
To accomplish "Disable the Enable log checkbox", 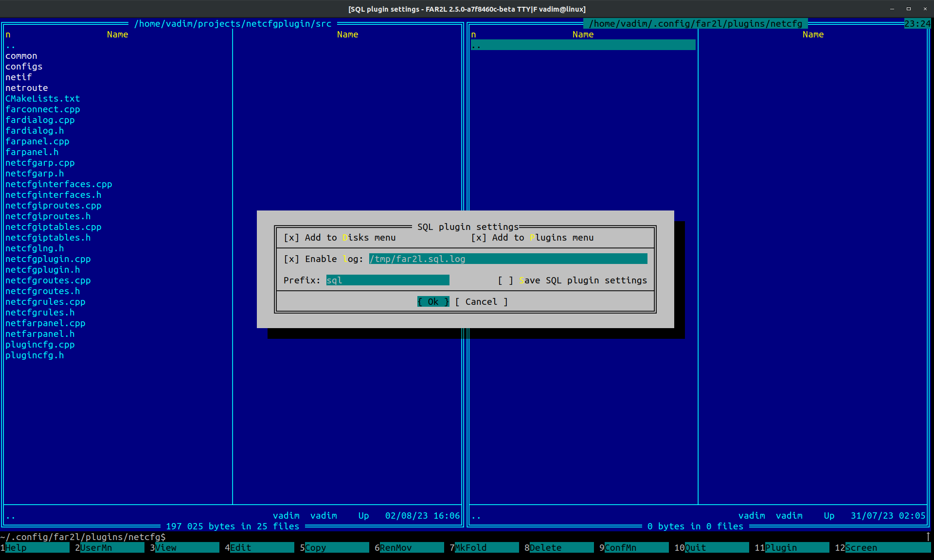I will coord(291,259).
